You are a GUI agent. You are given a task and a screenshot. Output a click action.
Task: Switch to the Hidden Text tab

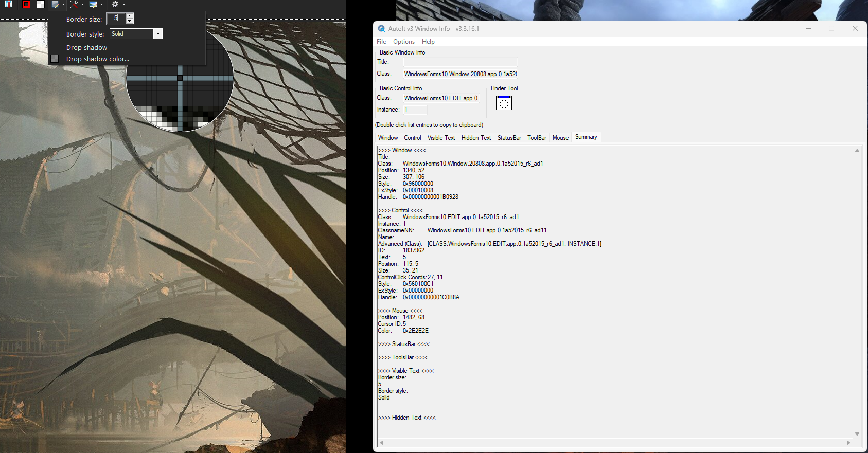[476, 138]
